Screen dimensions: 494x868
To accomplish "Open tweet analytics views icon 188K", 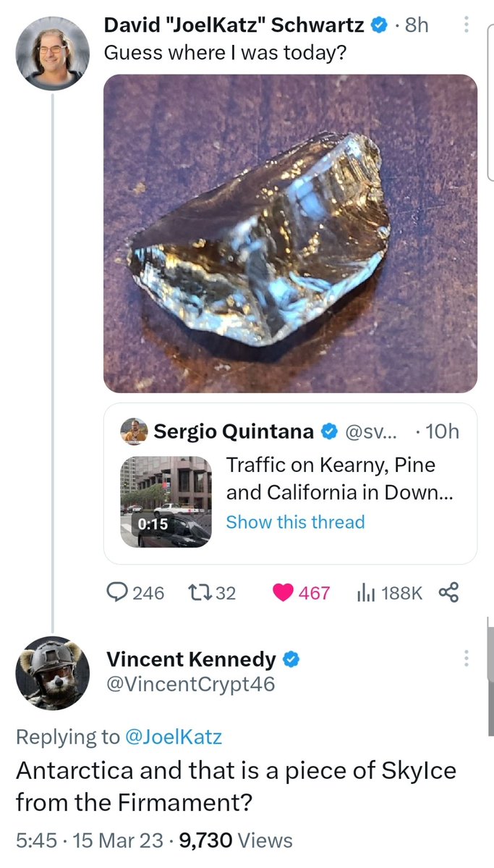I will coord(364,593).
